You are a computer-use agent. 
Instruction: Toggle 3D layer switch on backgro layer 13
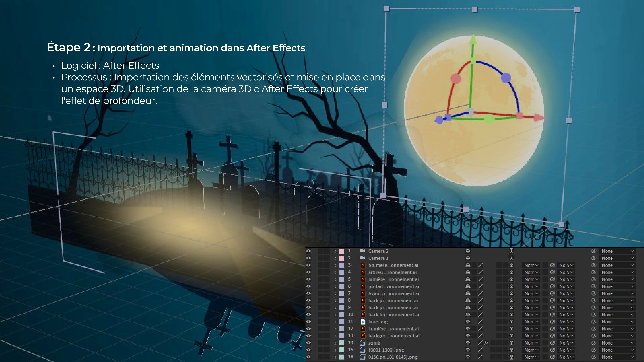pyautogui.click(x=511, y=336)
